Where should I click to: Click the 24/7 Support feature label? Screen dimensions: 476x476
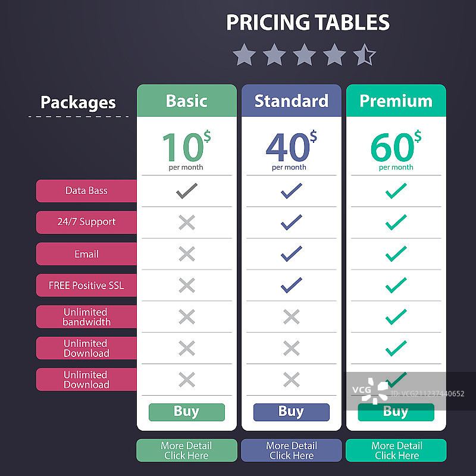tap(86, 222)
